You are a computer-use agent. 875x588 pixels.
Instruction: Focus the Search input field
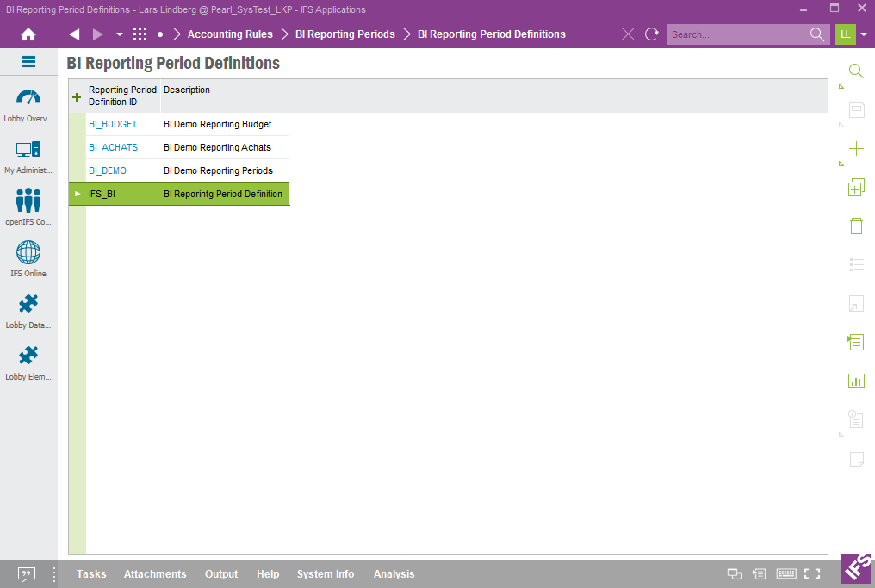pyautogui.click(x=738, y=34)
